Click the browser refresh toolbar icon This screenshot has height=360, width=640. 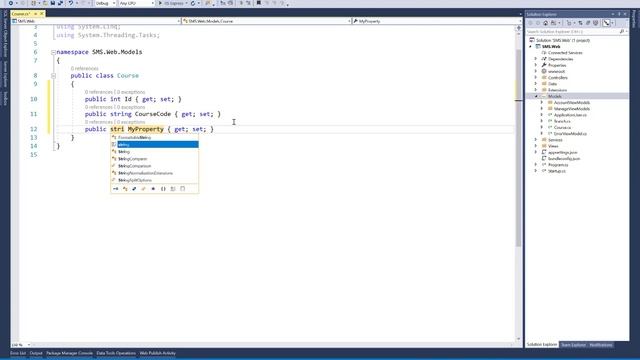pyautogui.click(x=193, y=3)
